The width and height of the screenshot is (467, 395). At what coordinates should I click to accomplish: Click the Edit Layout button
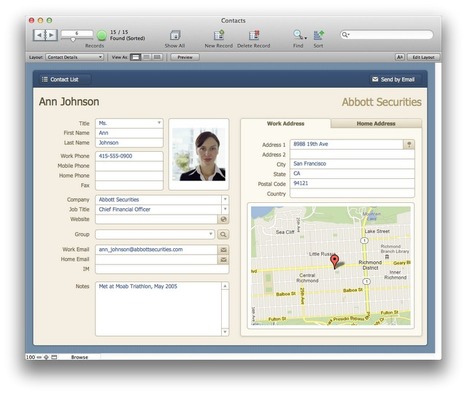(x=423, y=57)
